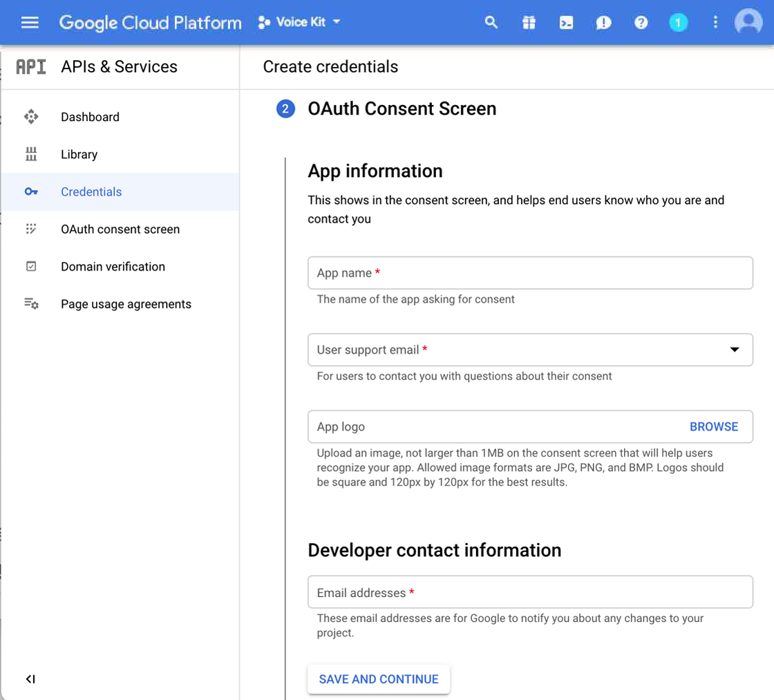Activate Cloud Shell terminal icon

click(566, 22)
